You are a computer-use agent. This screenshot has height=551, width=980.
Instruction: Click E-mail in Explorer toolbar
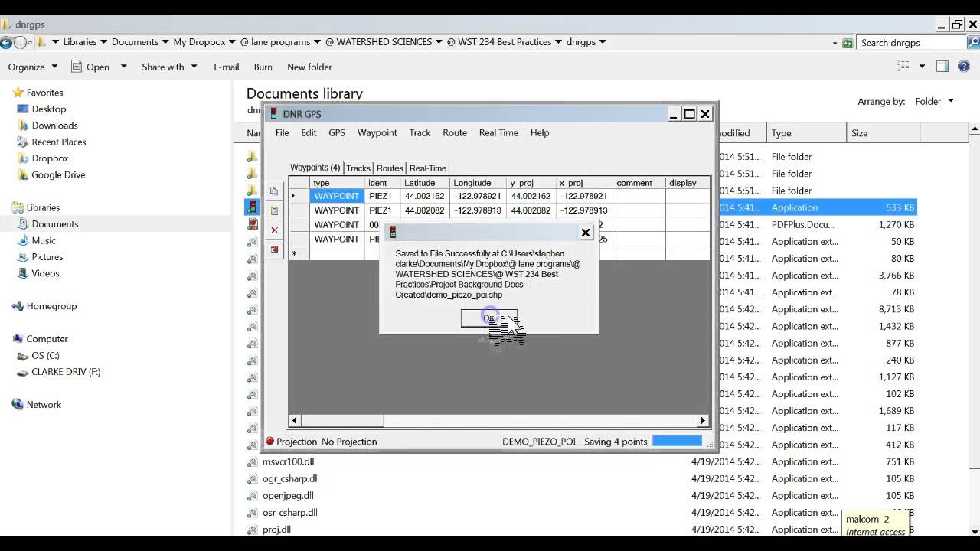[x=227, y=67]
